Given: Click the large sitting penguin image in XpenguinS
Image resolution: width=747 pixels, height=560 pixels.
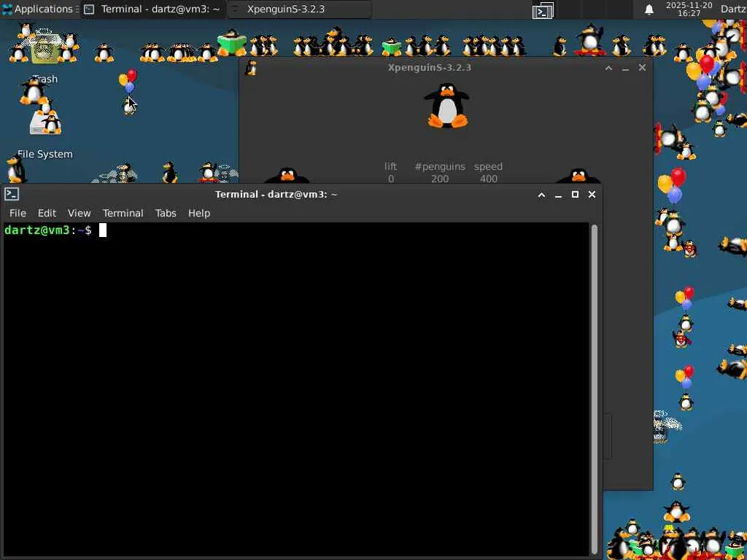Looking at the screenshot, I should tap(446, 106).
